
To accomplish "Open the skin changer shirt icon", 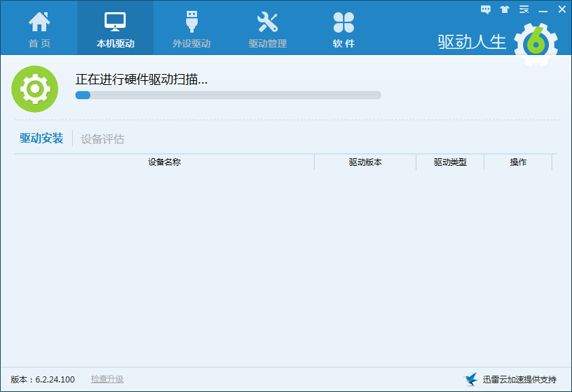I will tap(504, 10).
